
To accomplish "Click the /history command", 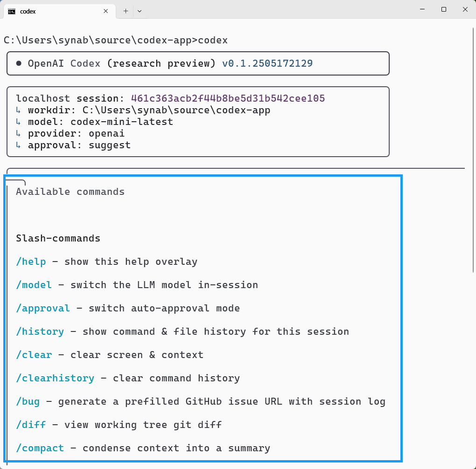I will tap(40, 331).
